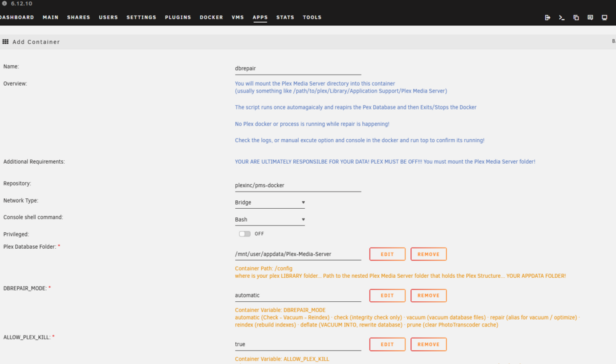Click the grid icon beside Add Container
This screenshot has width=616, height=364.
(6, 42)
